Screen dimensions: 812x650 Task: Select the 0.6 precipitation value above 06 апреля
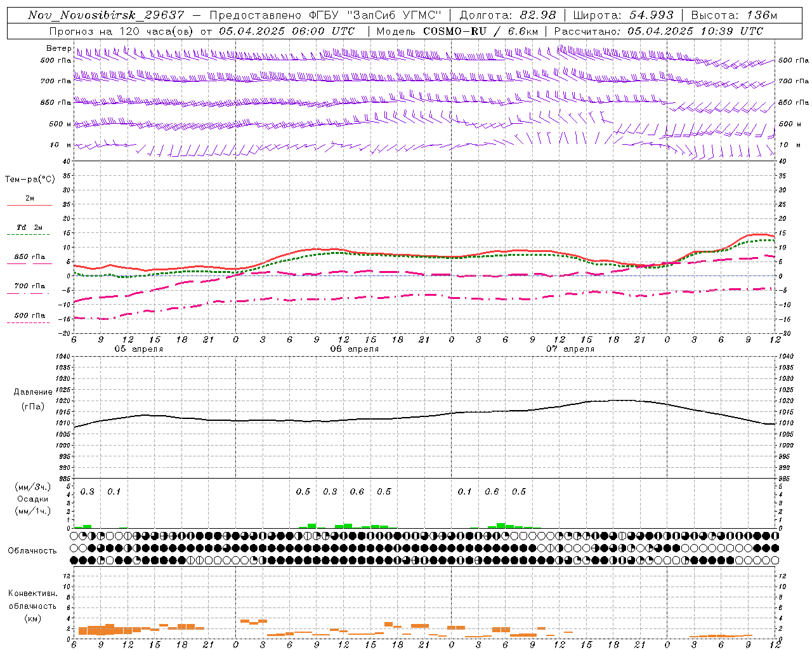[357, 492]
